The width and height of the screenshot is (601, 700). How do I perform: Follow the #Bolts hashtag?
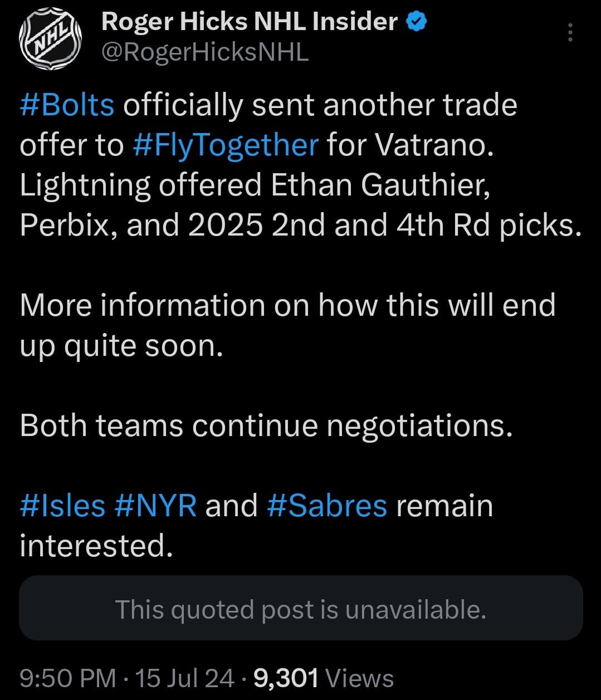pyautogui.click(x=67, y=105)
